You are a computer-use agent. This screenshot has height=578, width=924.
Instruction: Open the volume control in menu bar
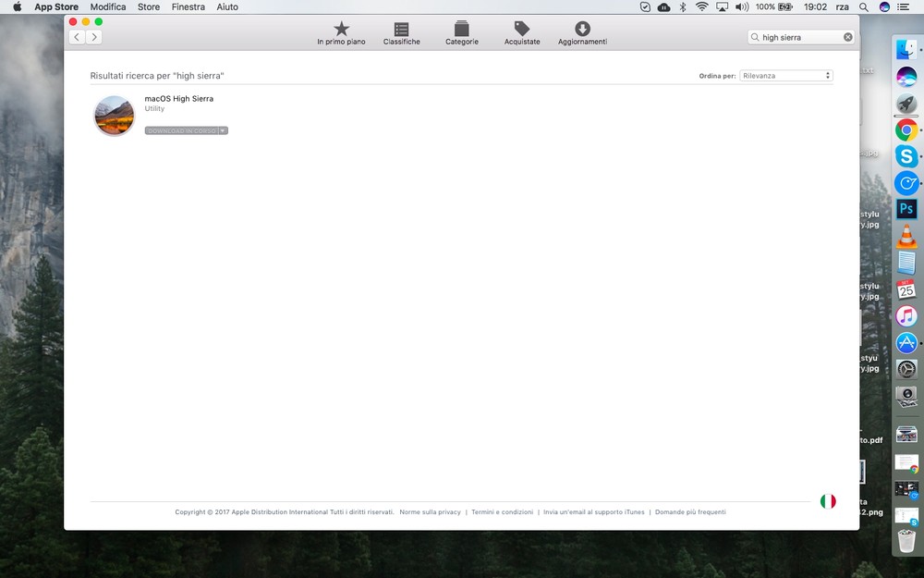click(x=742, y=7)
